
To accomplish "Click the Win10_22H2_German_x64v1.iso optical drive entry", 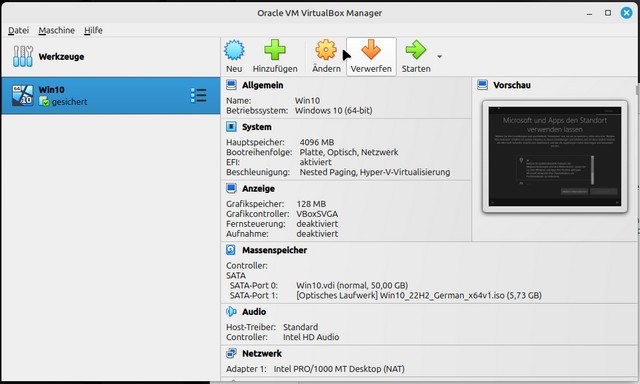I will pyautogui.click(x=419, y=295).
